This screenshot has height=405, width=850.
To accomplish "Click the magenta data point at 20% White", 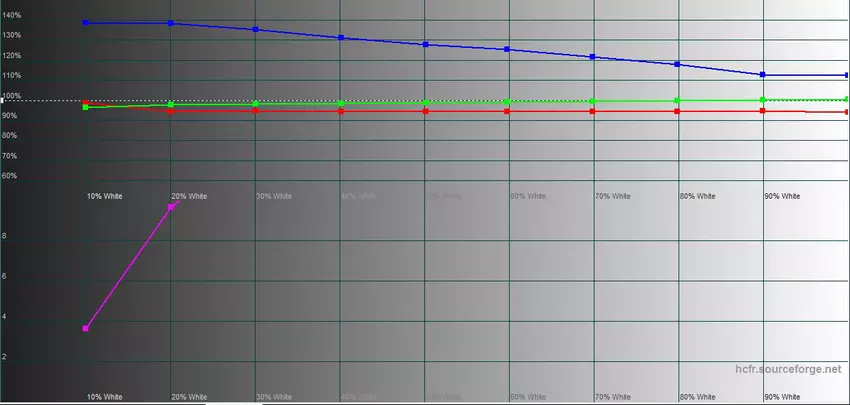I will click(x=171, y=207).
